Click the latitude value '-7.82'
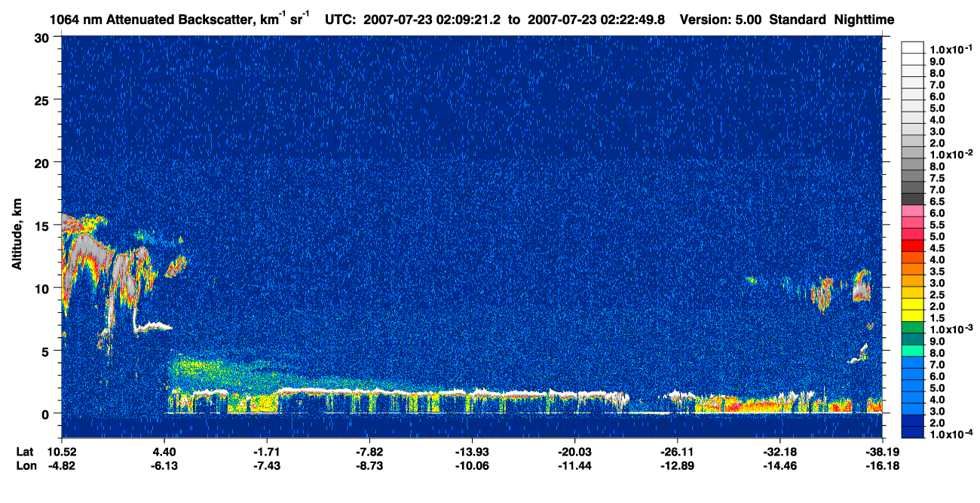The height and width of the screenshot is (503, 980). pyautogui.click(x=369, y=452)
